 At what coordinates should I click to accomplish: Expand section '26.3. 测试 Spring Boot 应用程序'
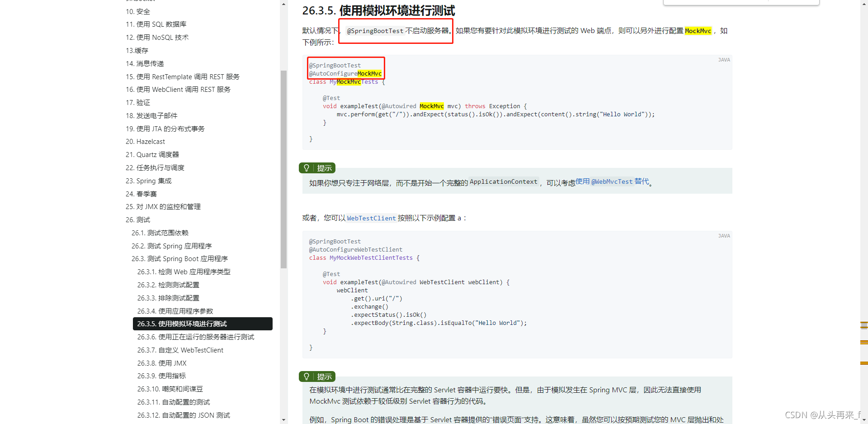coord(179,258)
